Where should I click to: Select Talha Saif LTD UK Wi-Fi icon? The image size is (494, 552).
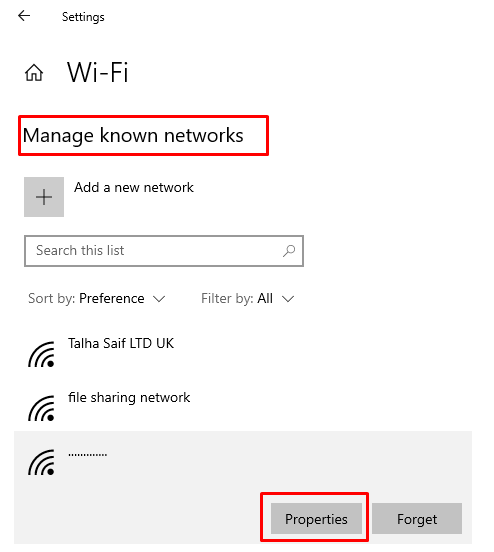42,354
